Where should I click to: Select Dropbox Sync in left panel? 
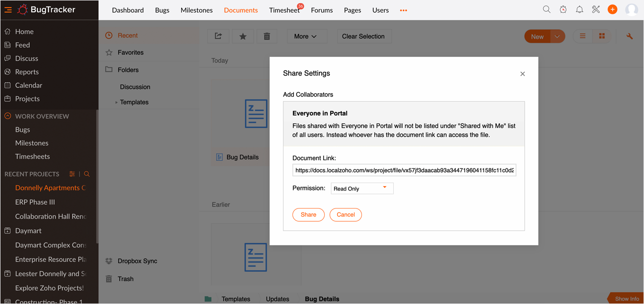pos(137,261)
